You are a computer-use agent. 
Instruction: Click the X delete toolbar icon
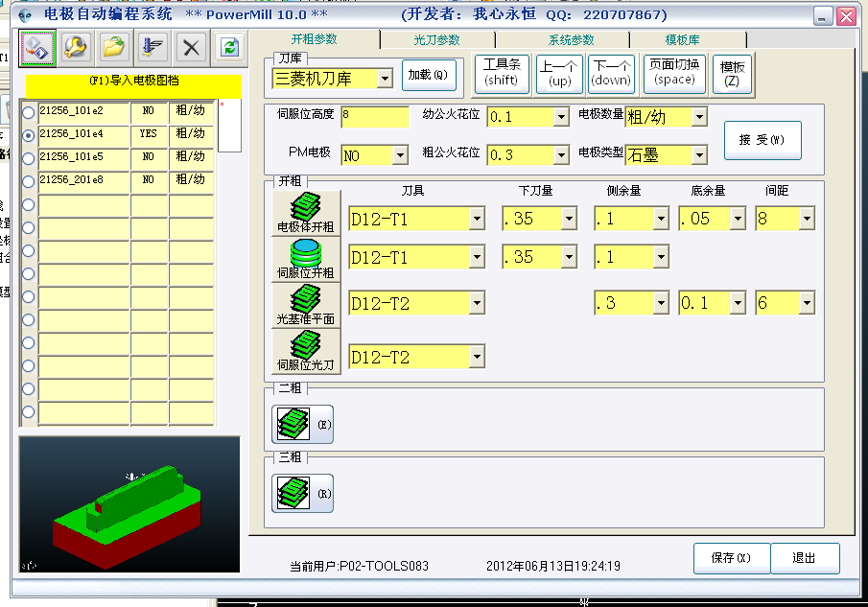191,48
